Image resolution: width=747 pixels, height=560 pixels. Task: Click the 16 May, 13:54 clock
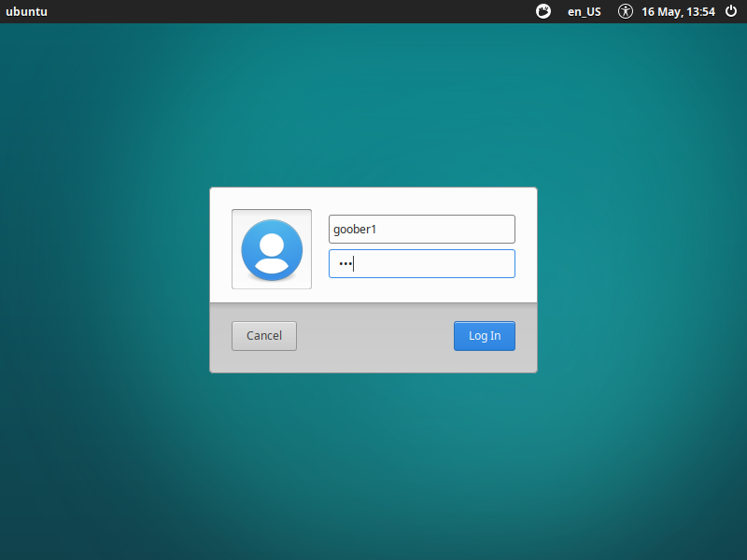677,11
